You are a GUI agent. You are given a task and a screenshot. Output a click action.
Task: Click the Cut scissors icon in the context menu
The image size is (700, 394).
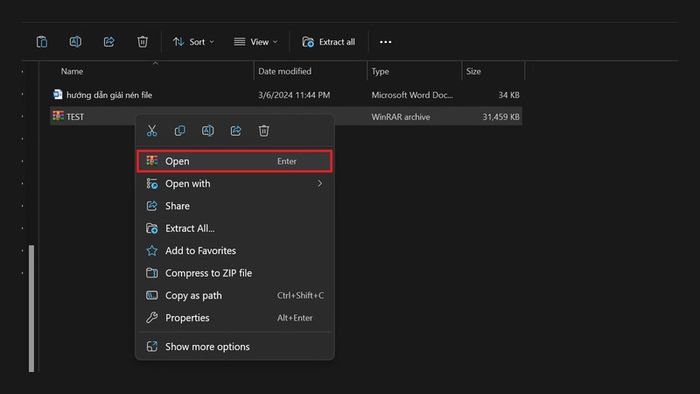(x=152, y=131)
